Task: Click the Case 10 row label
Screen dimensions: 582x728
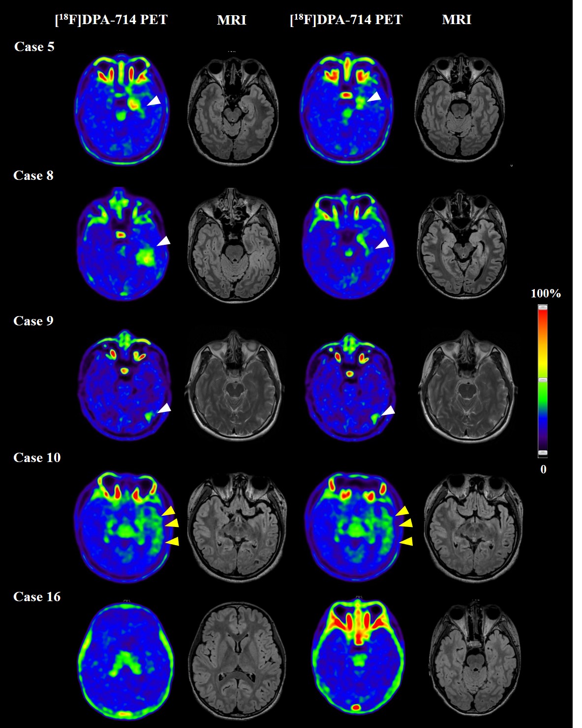Action: click(x=37, y=458)
